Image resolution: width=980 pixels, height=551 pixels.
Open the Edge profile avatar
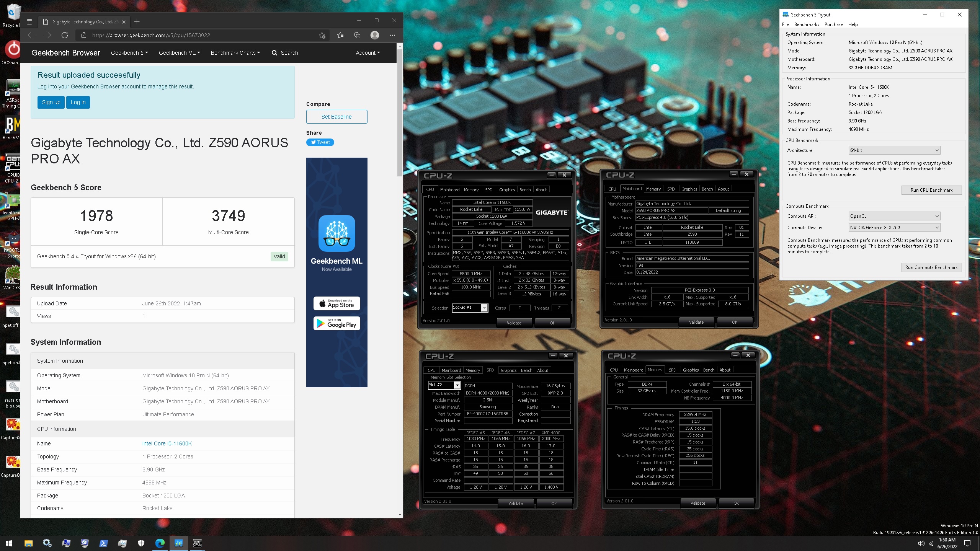[x=375, y=35]
